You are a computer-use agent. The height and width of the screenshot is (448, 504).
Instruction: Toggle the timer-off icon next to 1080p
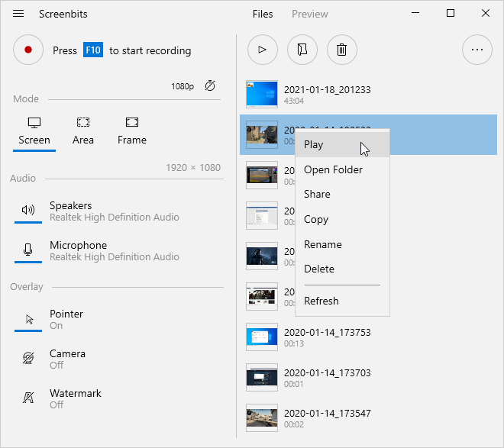(210, 85)
